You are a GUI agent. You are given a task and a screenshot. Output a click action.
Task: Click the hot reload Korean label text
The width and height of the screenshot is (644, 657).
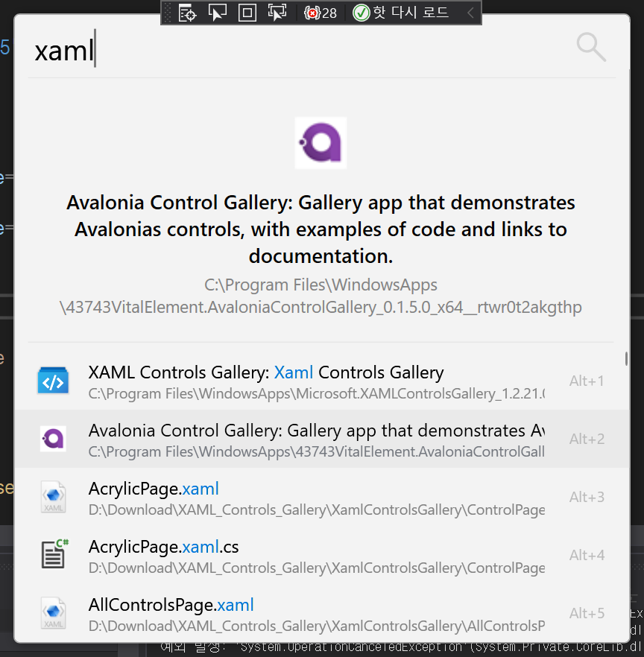click(411, 12)
